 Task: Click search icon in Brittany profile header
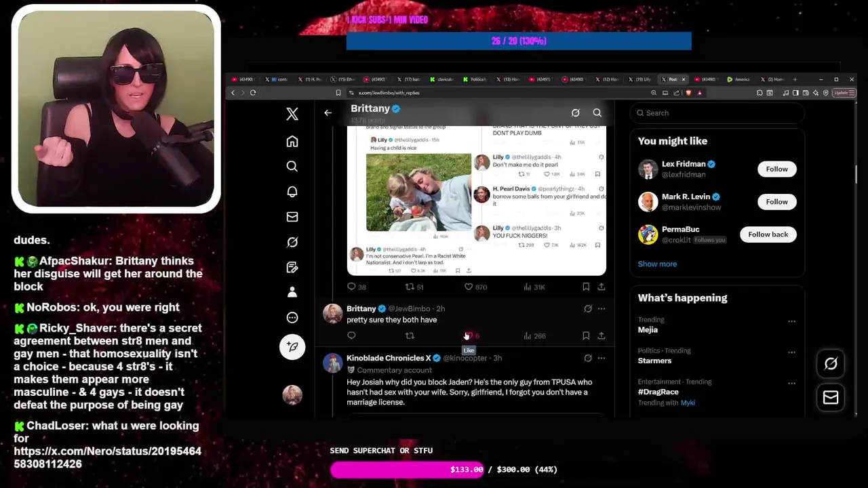click(597, 113)
